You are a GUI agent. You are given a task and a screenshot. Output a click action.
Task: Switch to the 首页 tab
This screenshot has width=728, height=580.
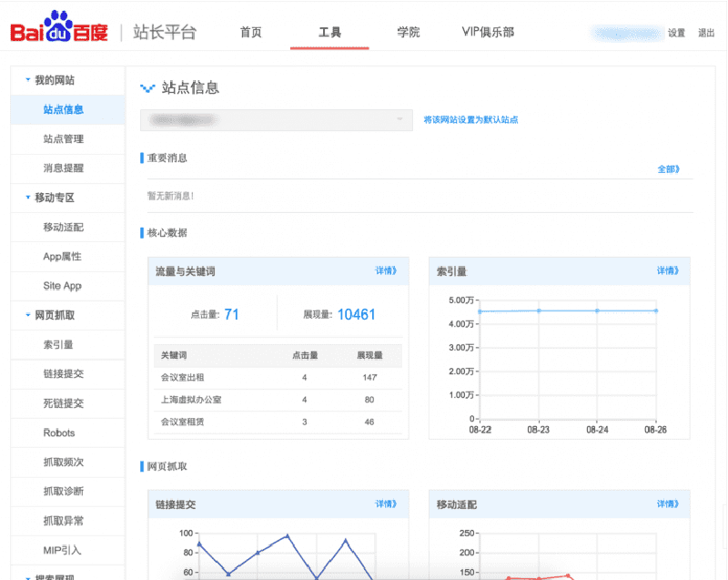(x=251, y=33)
